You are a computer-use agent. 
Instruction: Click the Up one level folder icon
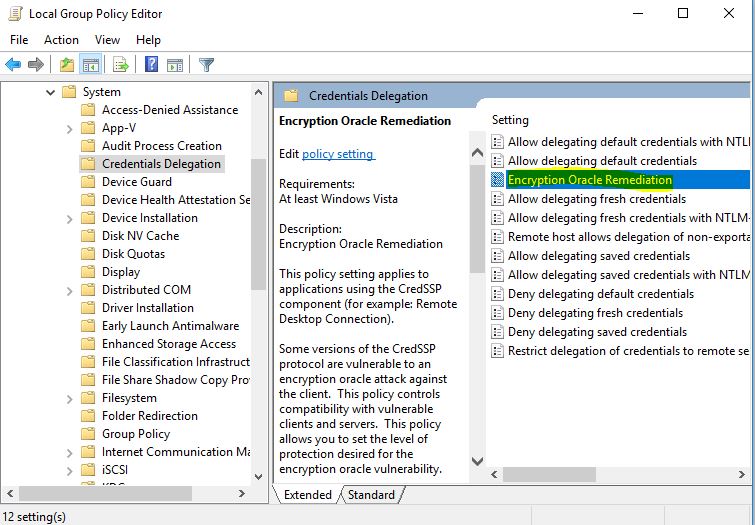point(66,65)
